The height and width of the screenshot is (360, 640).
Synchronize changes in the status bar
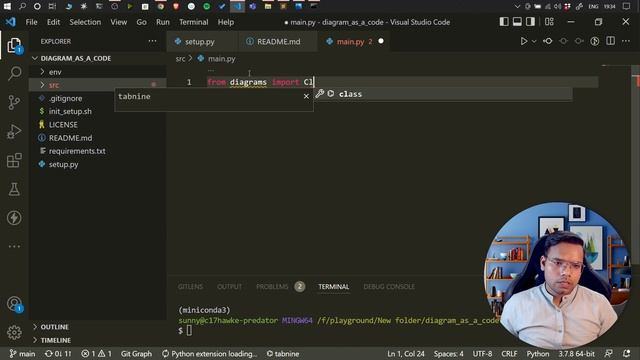(x=58, y=353)
